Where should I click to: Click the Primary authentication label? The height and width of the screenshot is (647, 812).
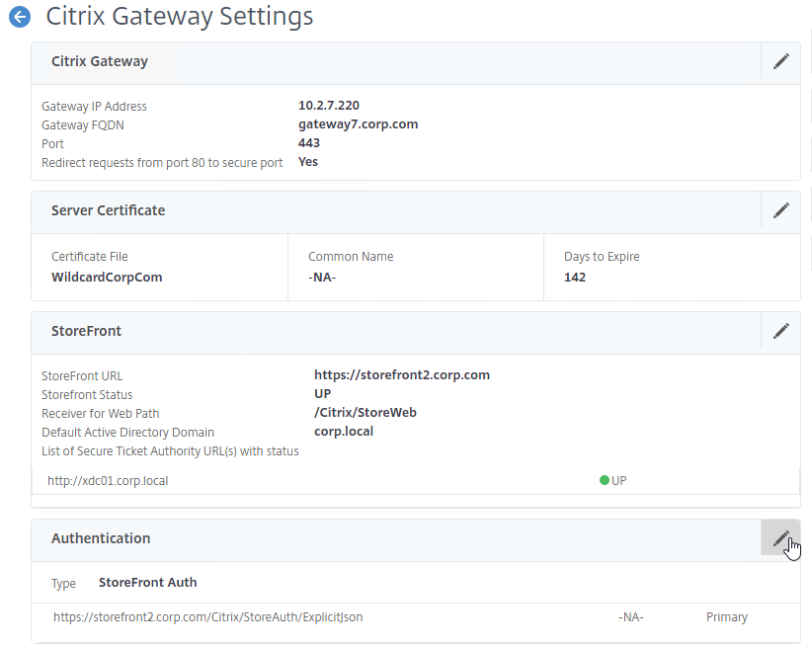726,617
